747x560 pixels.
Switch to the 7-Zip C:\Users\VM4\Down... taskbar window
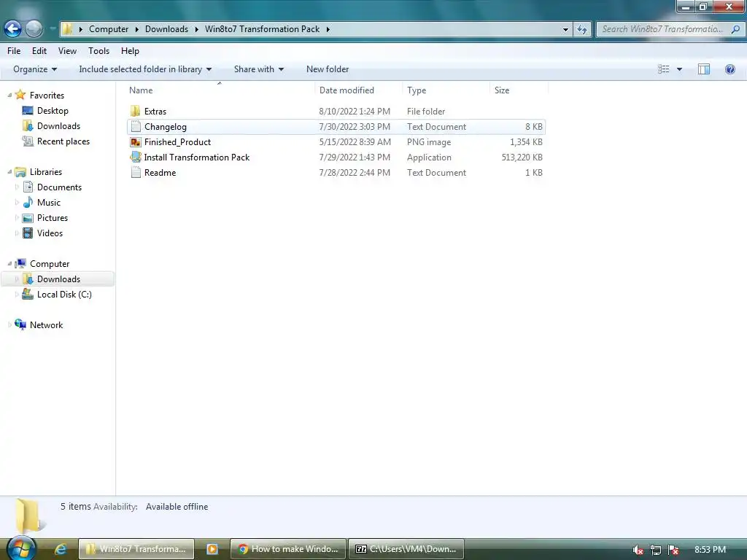406,549
